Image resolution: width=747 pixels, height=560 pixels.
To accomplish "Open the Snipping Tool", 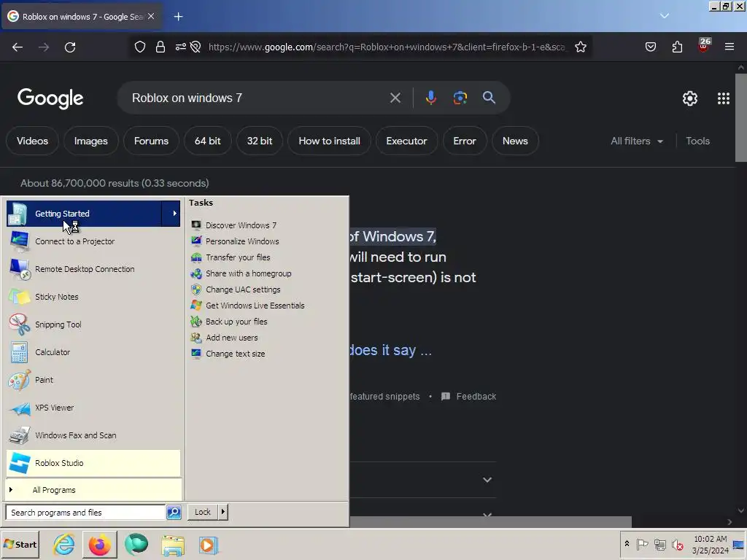I will [x=93, y=324].
